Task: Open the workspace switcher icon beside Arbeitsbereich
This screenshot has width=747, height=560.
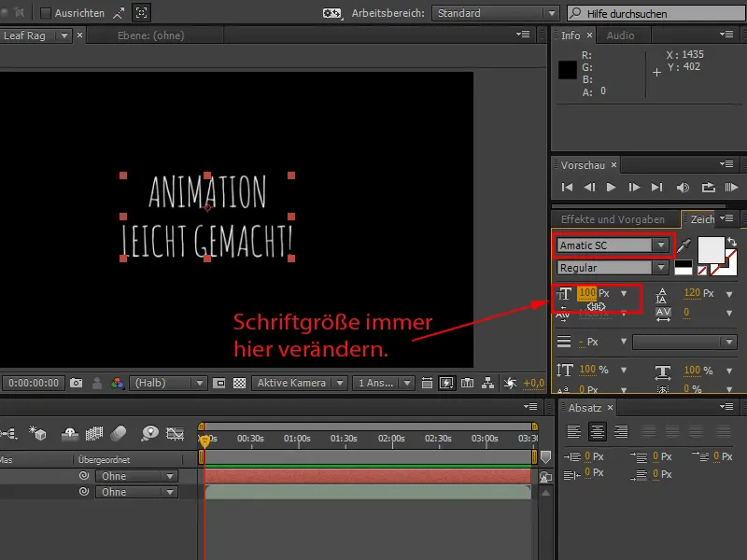Action: (332, 13)
